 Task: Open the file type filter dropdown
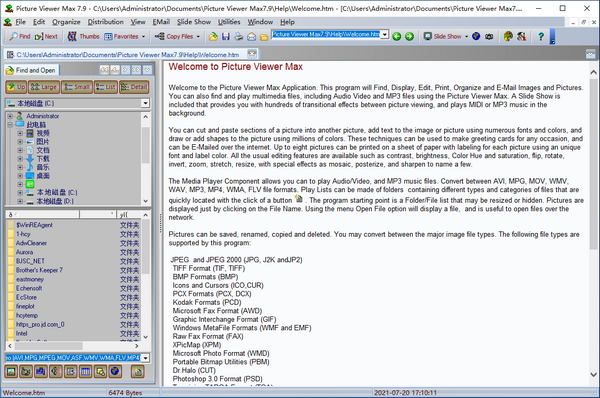point(146,358)
